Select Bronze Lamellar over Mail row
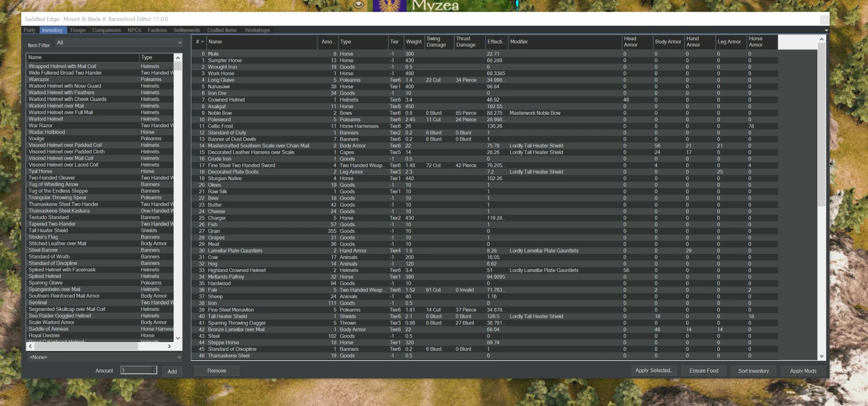 click(x=485, y=330)
